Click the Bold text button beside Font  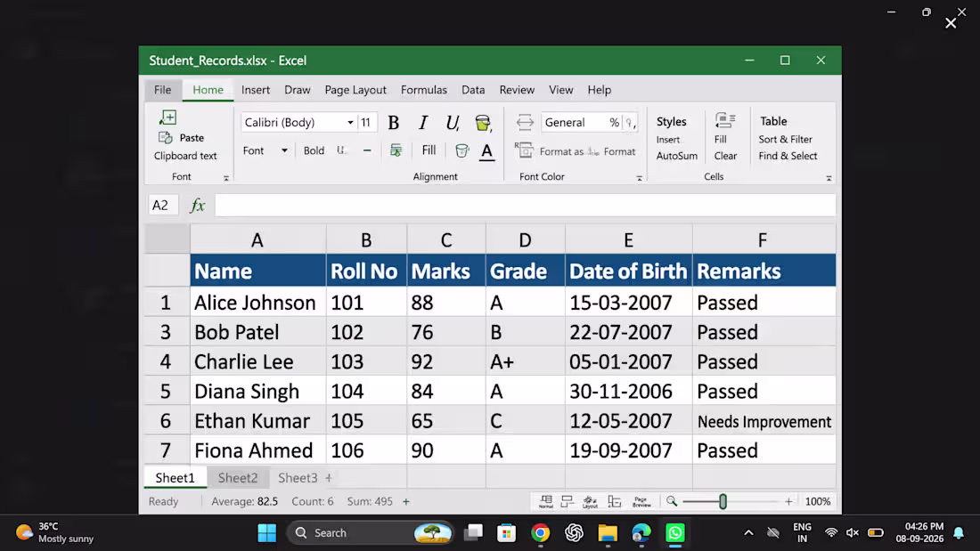coord(314,150)
